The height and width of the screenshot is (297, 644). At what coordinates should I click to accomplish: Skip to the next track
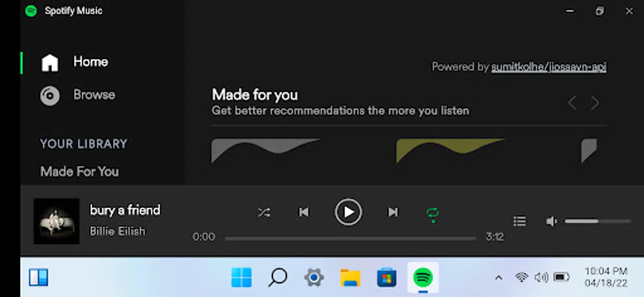(393, 212)
